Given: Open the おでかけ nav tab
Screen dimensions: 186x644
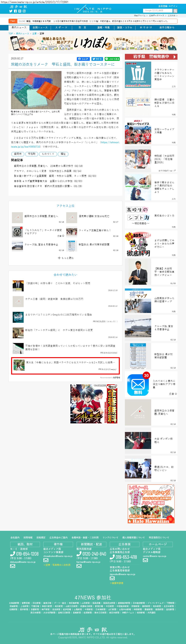Looking at the screenshot, I should pyautogui.click(x=146, y=28).
